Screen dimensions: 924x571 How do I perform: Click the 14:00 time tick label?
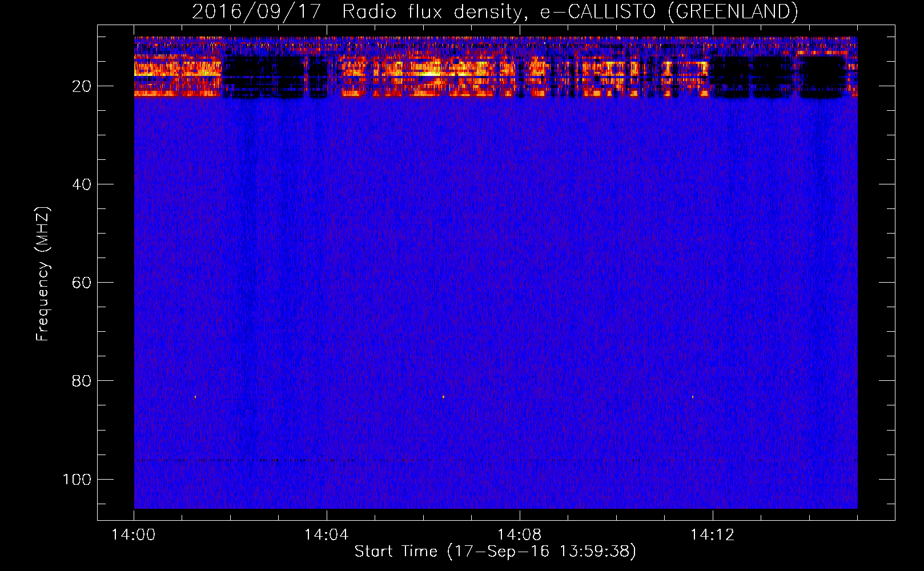point(134,535)
